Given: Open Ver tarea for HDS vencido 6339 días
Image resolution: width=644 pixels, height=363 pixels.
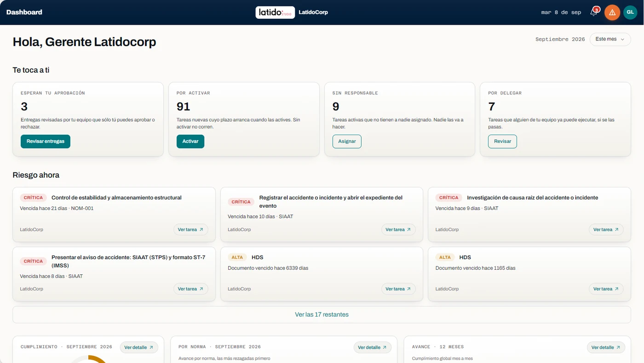Looking at the screenshot, I should point(398,289).
